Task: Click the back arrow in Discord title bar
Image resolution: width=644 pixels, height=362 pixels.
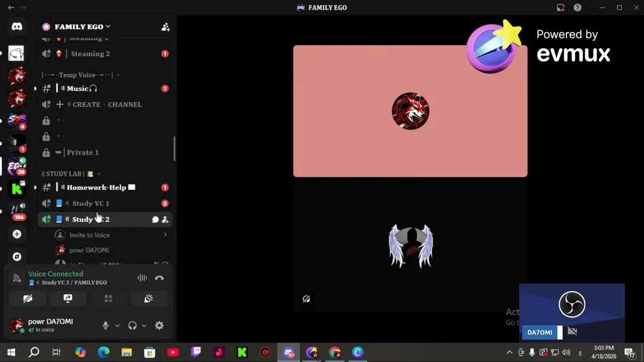Action: 11,8
